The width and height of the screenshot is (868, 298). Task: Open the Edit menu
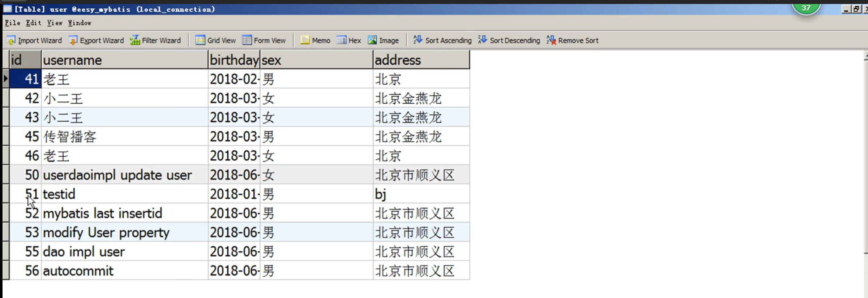[34, 23]
